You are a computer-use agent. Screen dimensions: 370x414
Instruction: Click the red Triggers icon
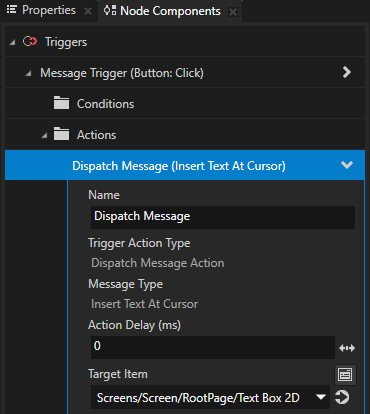click(30, 42)
